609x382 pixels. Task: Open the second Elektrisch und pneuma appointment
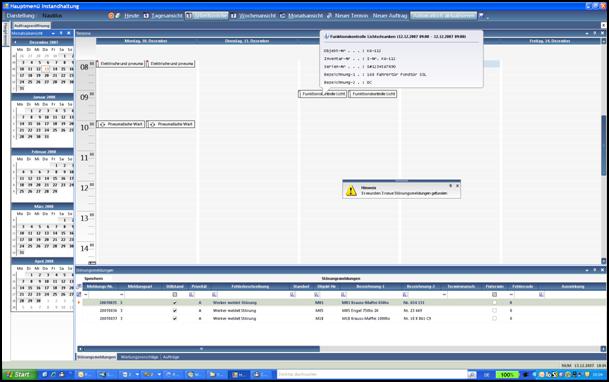[171, 64]
